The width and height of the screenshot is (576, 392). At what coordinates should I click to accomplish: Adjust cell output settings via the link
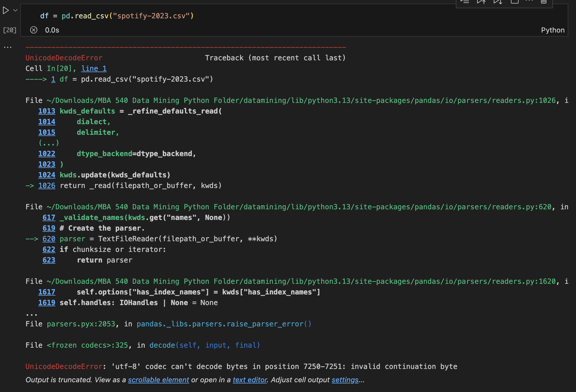[345, 380]
